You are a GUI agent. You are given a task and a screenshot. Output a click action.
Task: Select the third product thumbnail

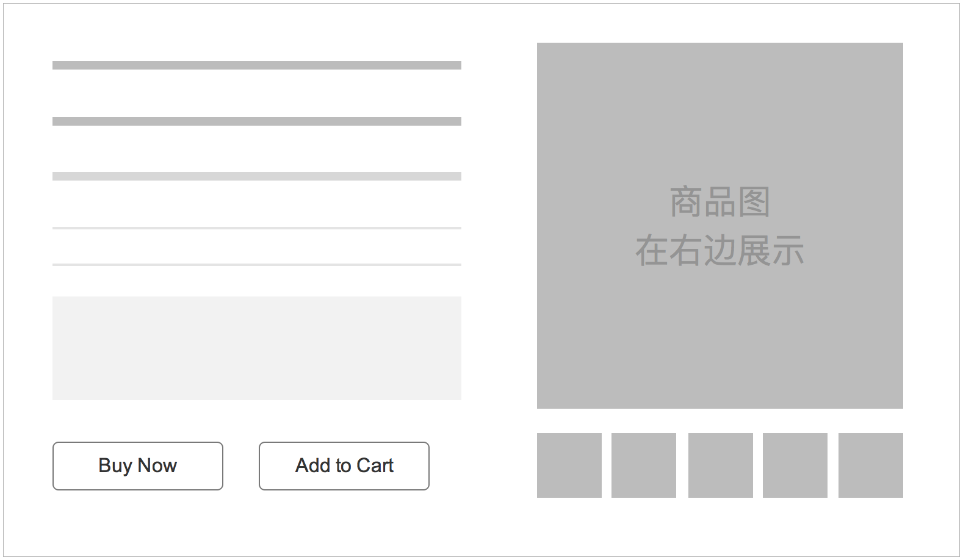(721, 465)
